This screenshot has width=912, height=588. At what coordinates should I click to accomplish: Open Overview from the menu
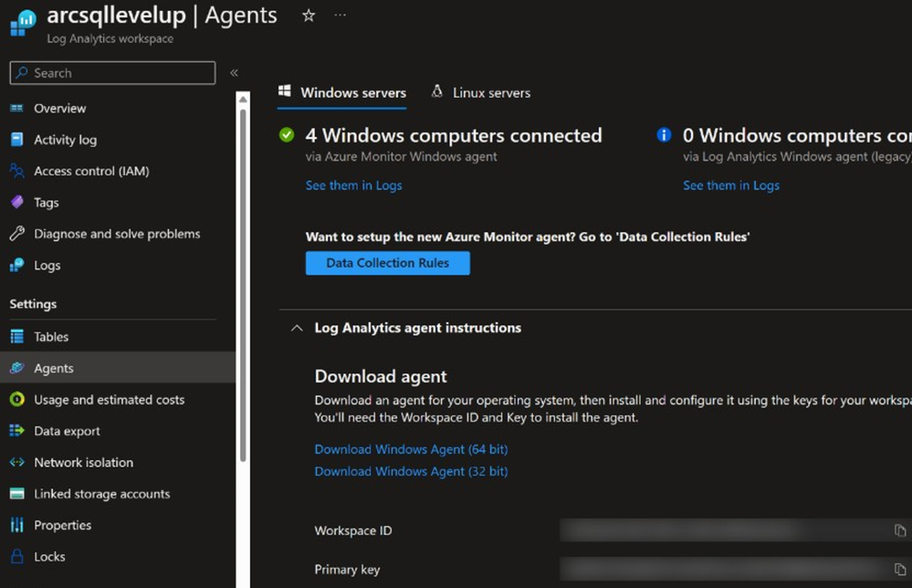(60, 108)
